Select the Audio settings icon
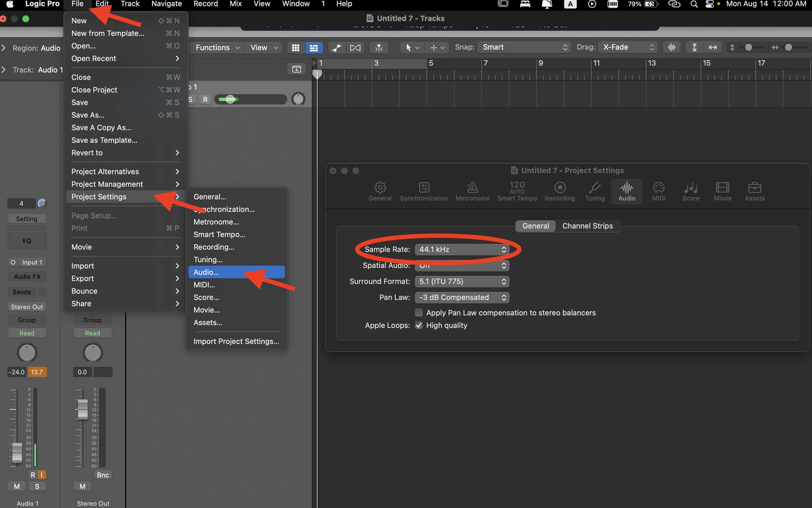Screen dimensions: 812x508 pos(627,191)
